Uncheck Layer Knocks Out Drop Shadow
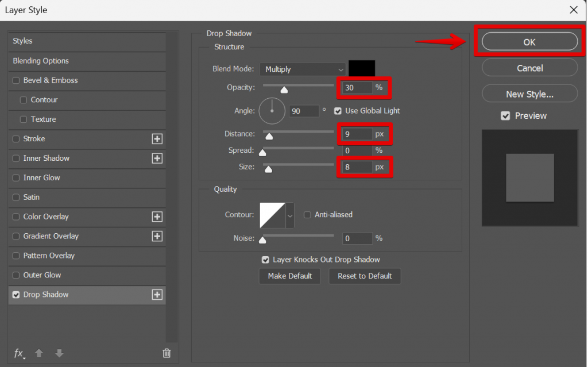 (265, 260)
